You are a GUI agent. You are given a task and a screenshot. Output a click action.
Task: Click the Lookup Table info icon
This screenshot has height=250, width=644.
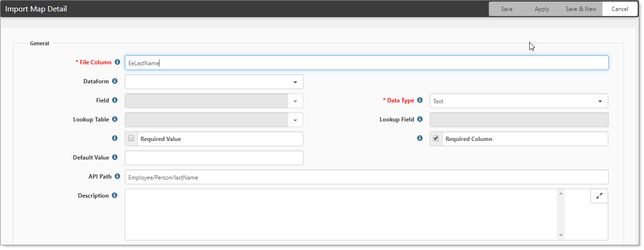pos(115,120)
